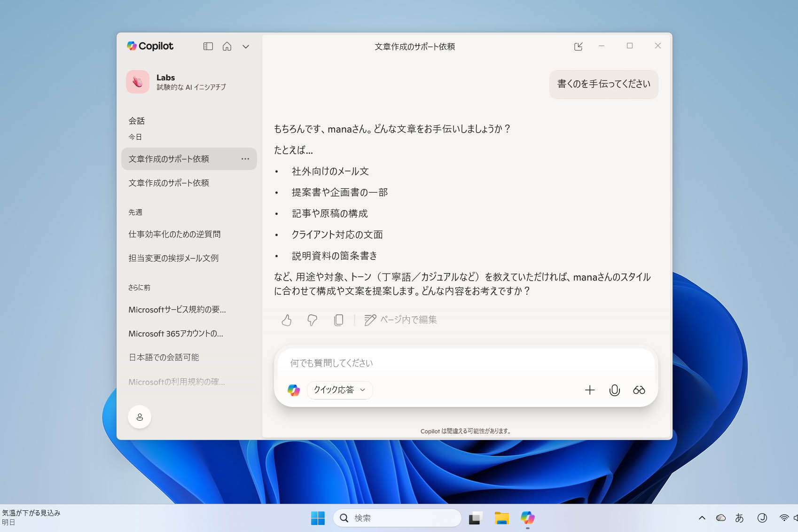Give the response a thumbs up
The width and height of the screenshot is (798, 532).
(286, 320)
